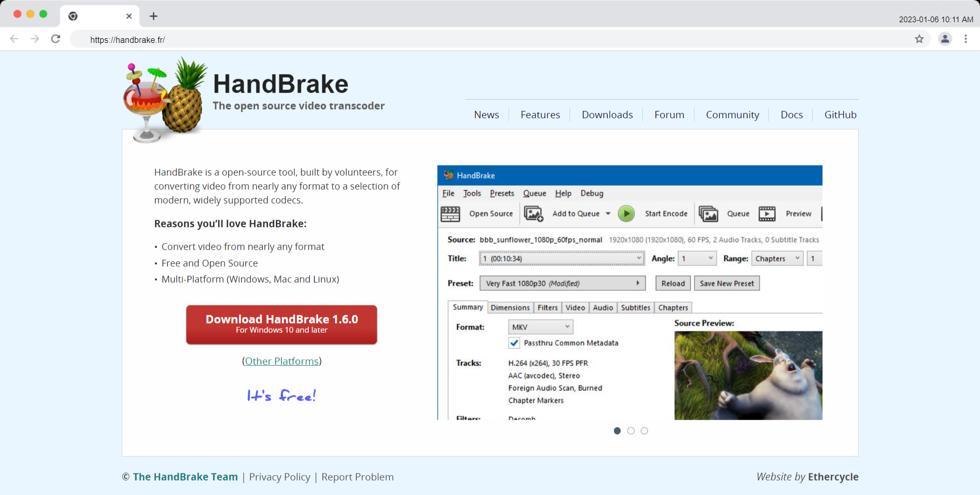Viewport: 980px width, 495px height.
Task: Switch to the Summary tab
Action: pos(468,307)
